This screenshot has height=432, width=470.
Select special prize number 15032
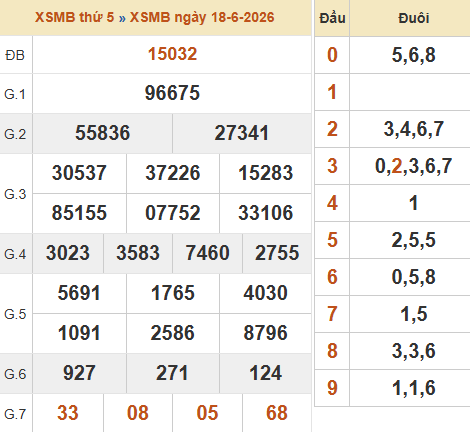172,54
